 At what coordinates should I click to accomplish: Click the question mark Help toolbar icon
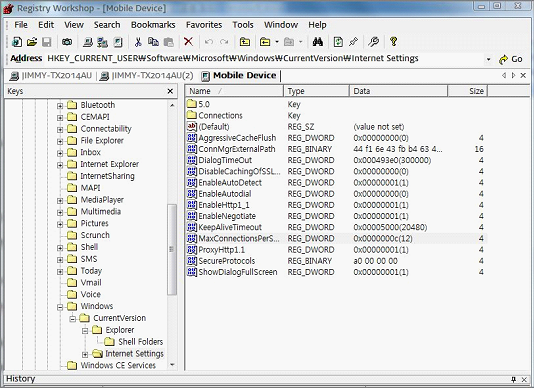point(394,42)
